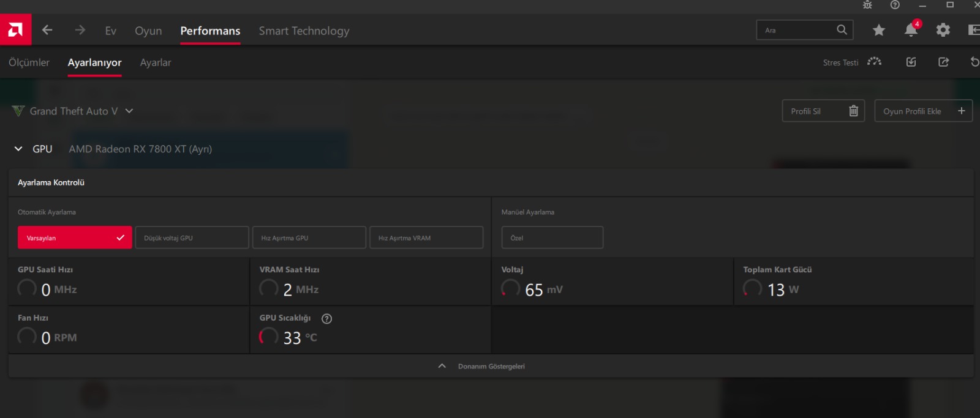Click the load profile icon

click(911, 62)
